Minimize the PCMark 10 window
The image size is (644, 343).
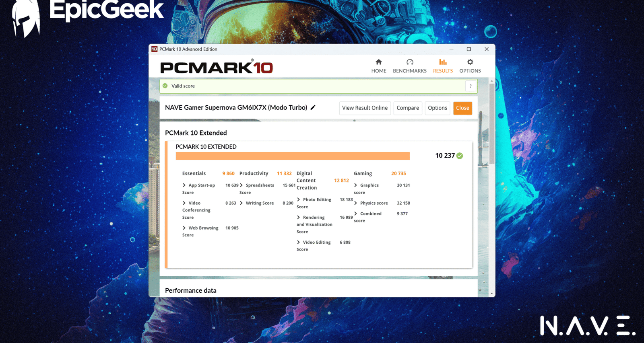point(451,49)
